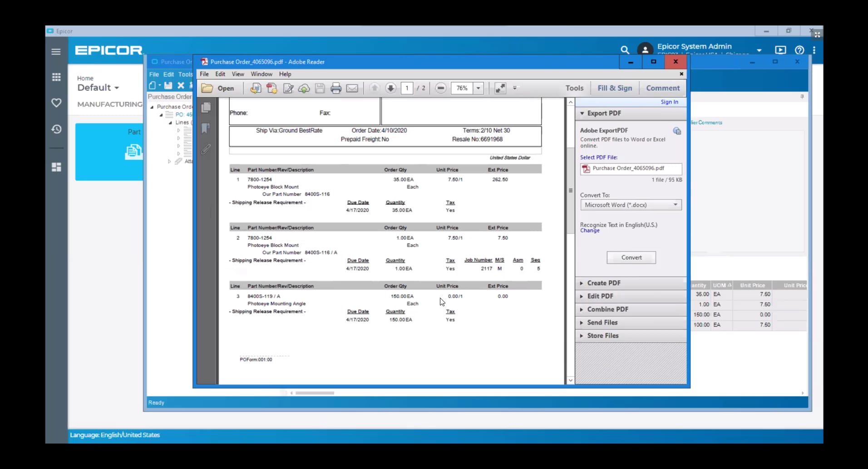Open the Epicor hamburger navigation menu
Viewport: 868px width, 469px height.
[56, 51]
